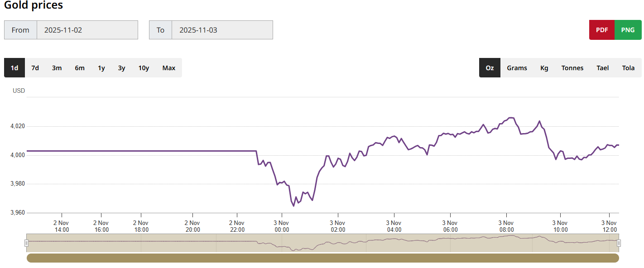Screen dimensions: 644x268
Task: View the 10y price history
Action: [x=144, y=68]
